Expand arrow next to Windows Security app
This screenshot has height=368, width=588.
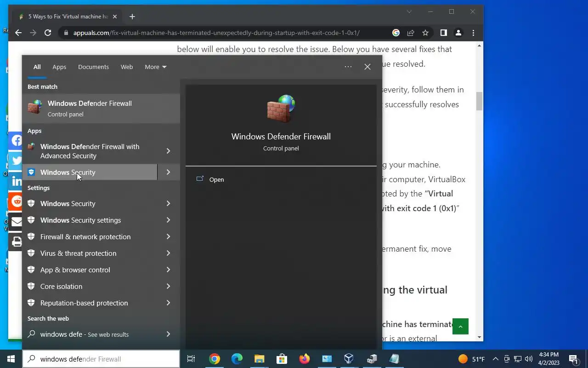point(169,172)
